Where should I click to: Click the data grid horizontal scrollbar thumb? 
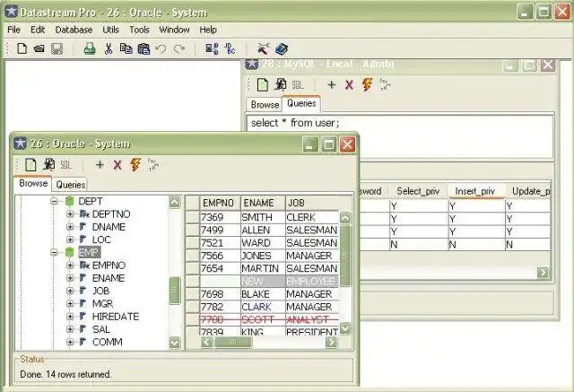click(233, 342)
